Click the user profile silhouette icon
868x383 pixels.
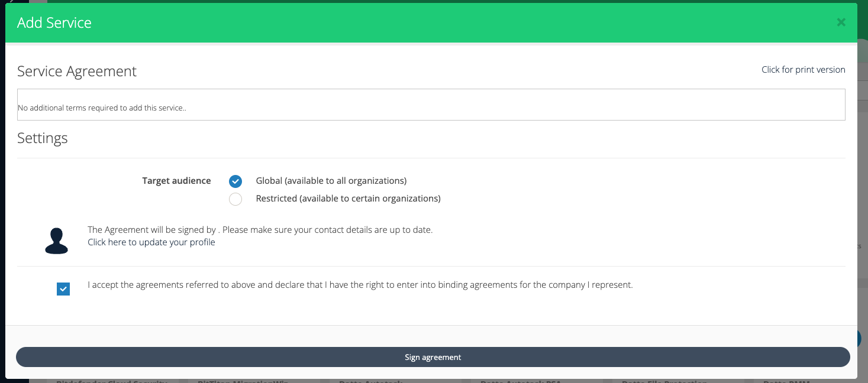56,241
